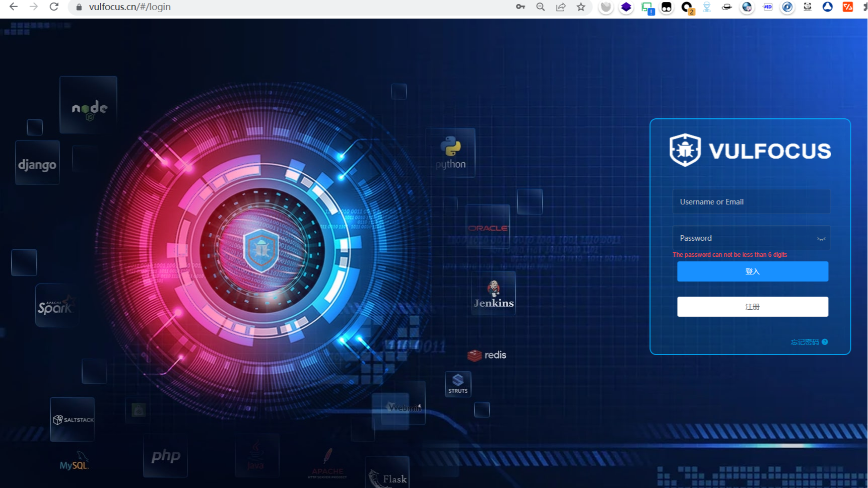Open the page zoom magnifier icon
Viewport: 868px width, 488px height.
[541, 7]
